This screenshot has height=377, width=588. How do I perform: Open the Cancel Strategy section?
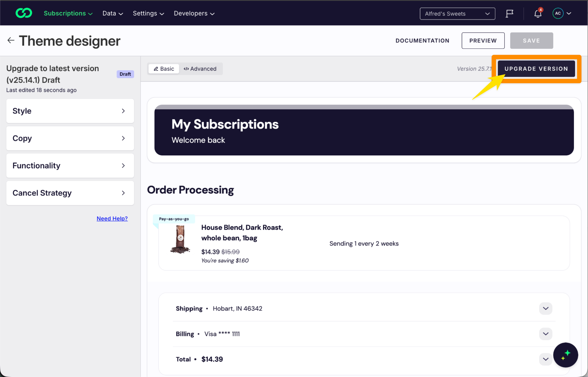coord(70,193)
